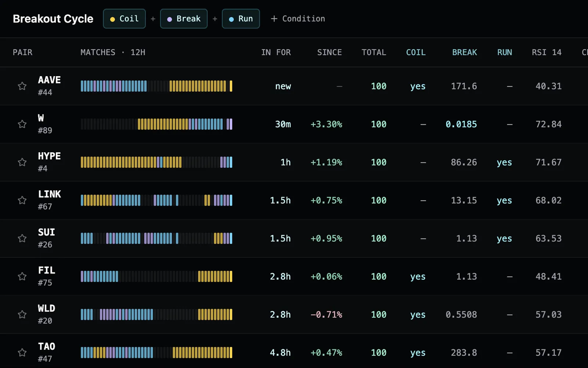
Task: Click the W RSI value 72.84
Action: pyautogui.click(x=548, y=124)
